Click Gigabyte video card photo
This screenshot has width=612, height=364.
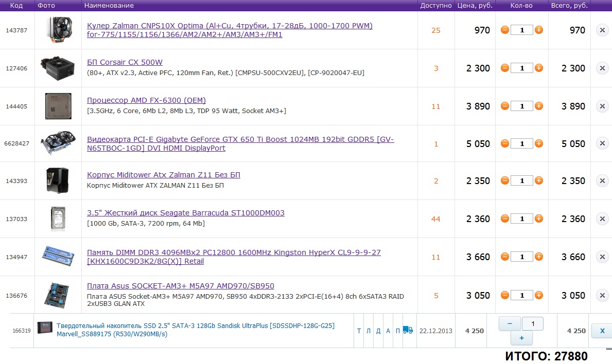pos(58,143)
